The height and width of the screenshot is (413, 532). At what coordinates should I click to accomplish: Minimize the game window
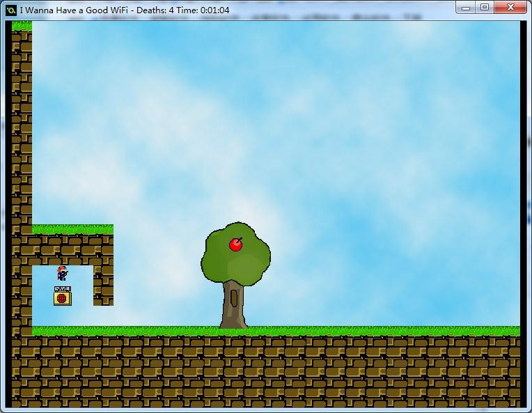tap(467, 8)
